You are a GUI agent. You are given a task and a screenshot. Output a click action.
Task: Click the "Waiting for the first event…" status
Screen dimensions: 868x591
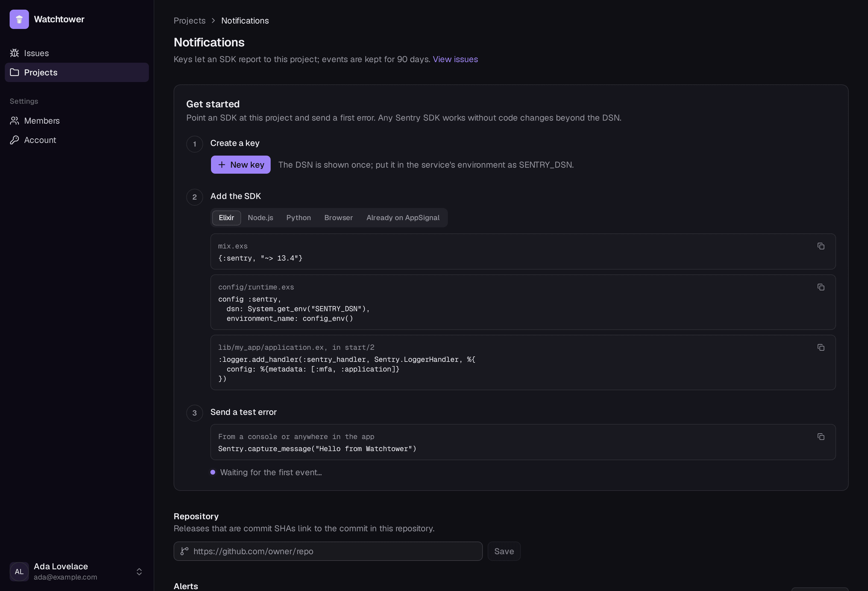(x=266, y=472)
